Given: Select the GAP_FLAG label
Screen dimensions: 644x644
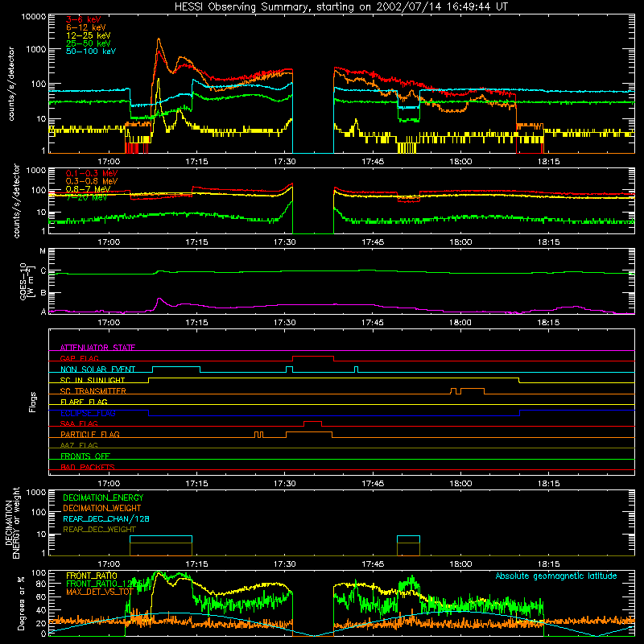Looking at the screenshot, I should click(79, 358).
